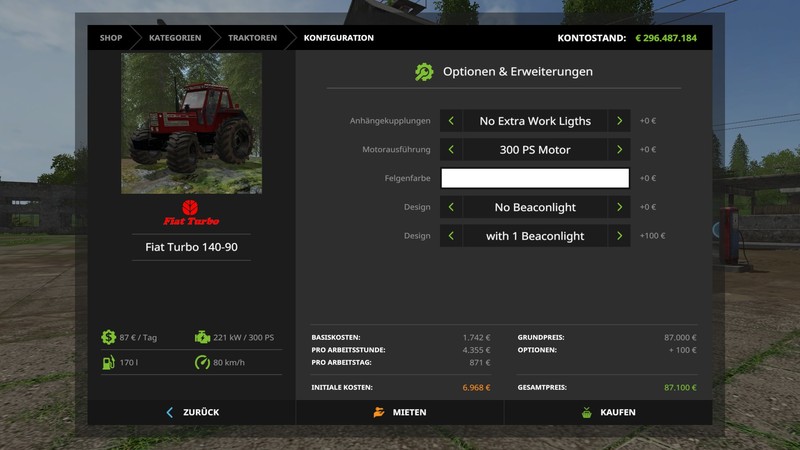Click the max speed gauge icon
The width and height of the screenshot is (800, 450).
203,362
